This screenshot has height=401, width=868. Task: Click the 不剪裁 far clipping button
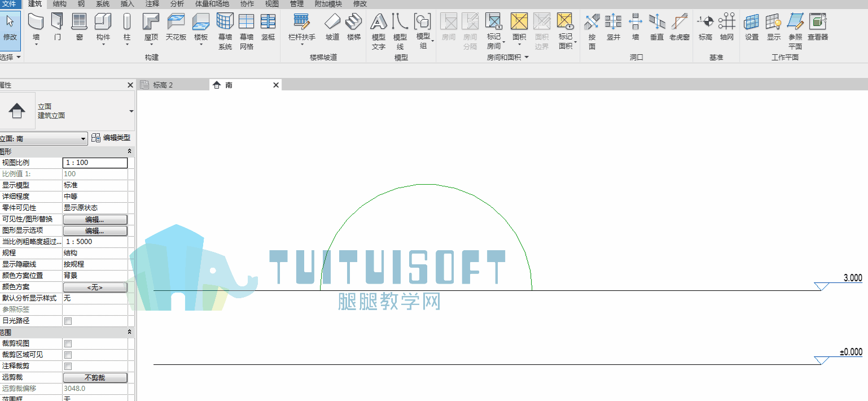(95, 377)
